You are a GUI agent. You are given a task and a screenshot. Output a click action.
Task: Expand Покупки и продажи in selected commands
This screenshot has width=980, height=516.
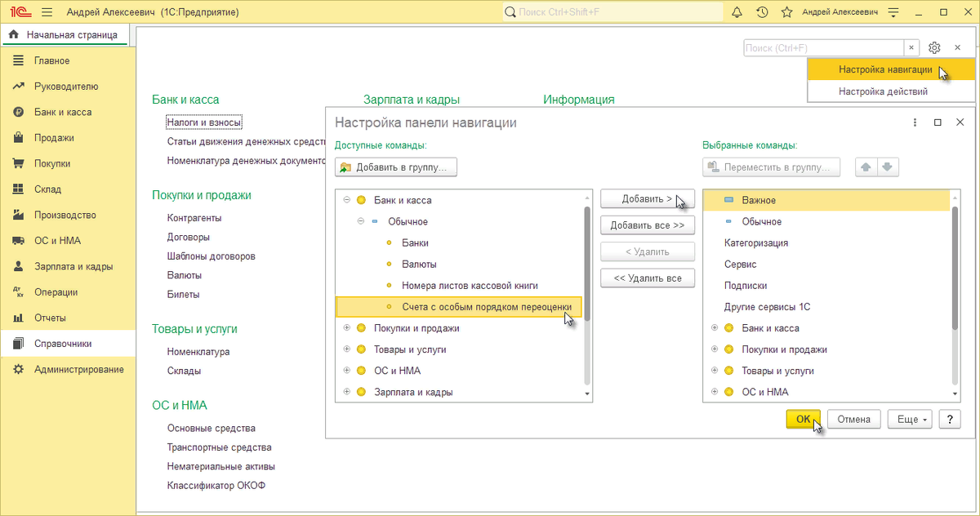715,349
